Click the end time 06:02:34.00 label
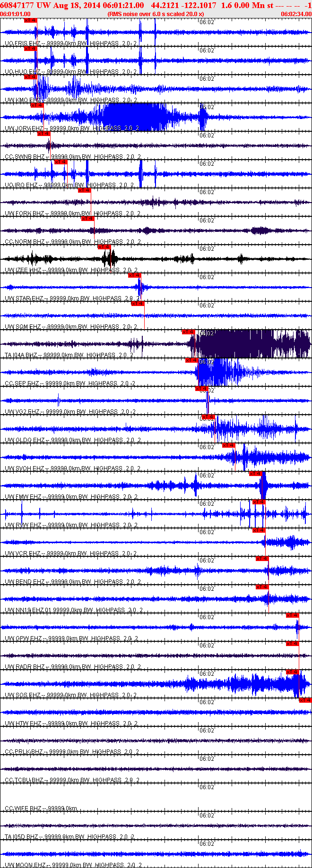312x868 pixels. [x=296, y=14]
